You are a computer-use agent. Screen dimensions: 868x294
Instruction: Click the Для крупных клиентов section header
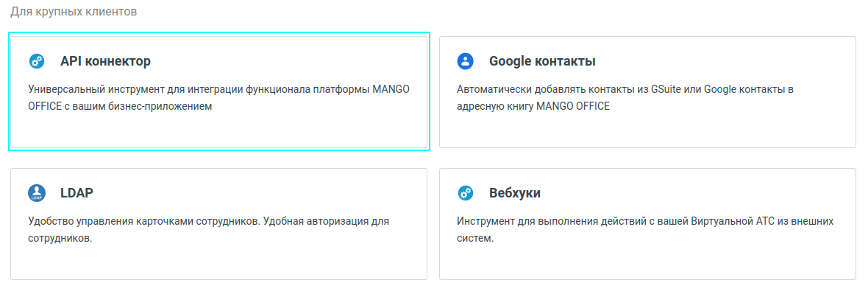(x=74, y=12)
